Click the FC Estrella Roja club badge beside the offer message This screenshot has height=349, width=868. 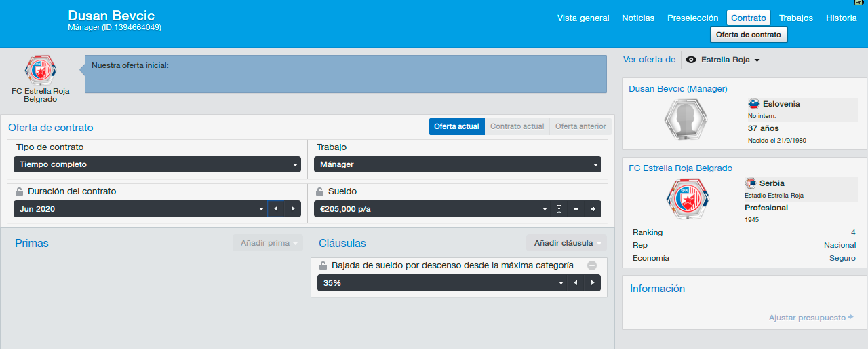(x=40, y=70)
